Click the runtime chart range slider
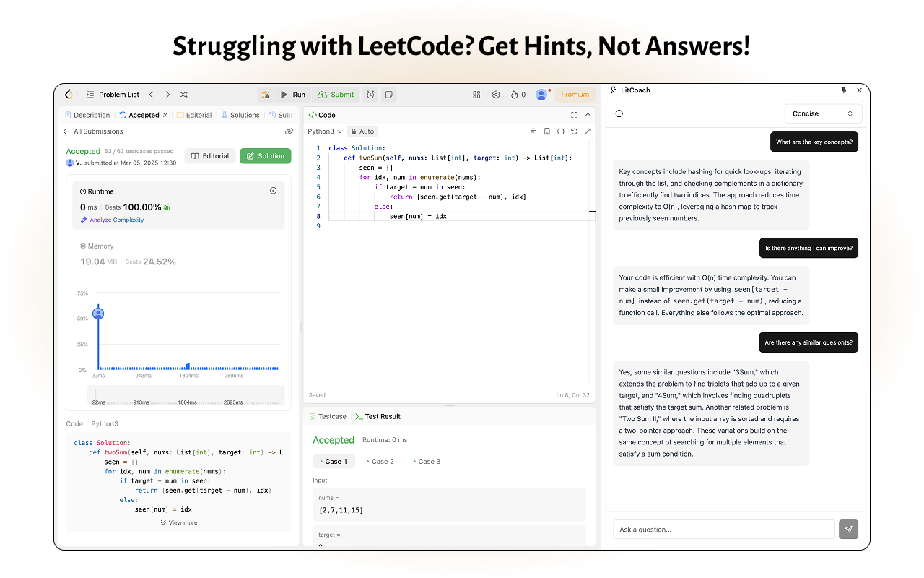Image resolution: width=924 pixels, height=578 pixels. coord(186,394)
